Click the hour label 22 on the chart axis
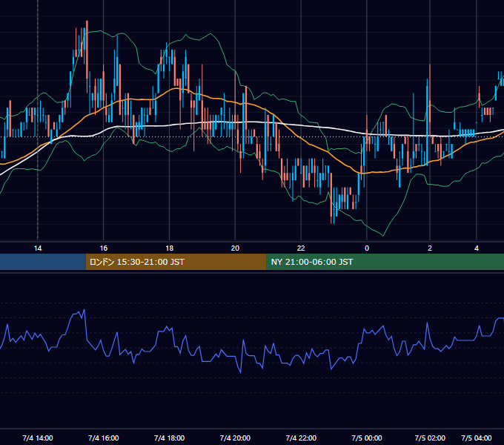Image resolution: width=504 pixels, height=445 pixels. (301, 248)
